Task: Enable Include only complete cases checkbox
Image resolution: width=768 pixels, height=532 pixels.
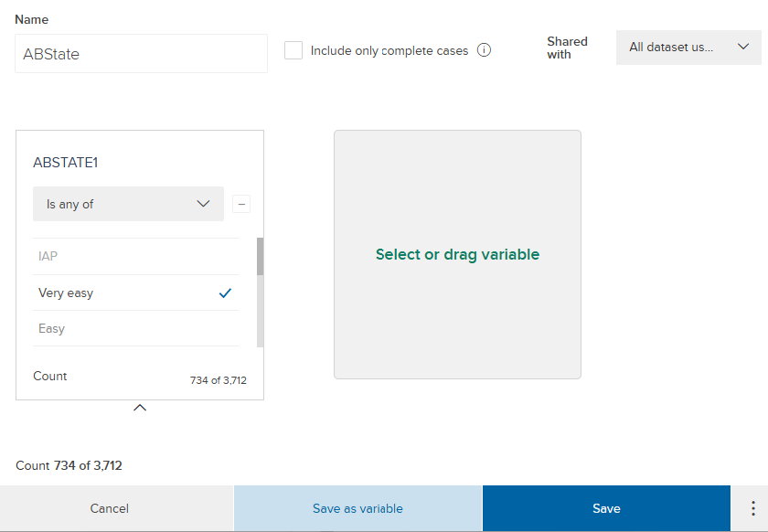Action: pos(293,50)
